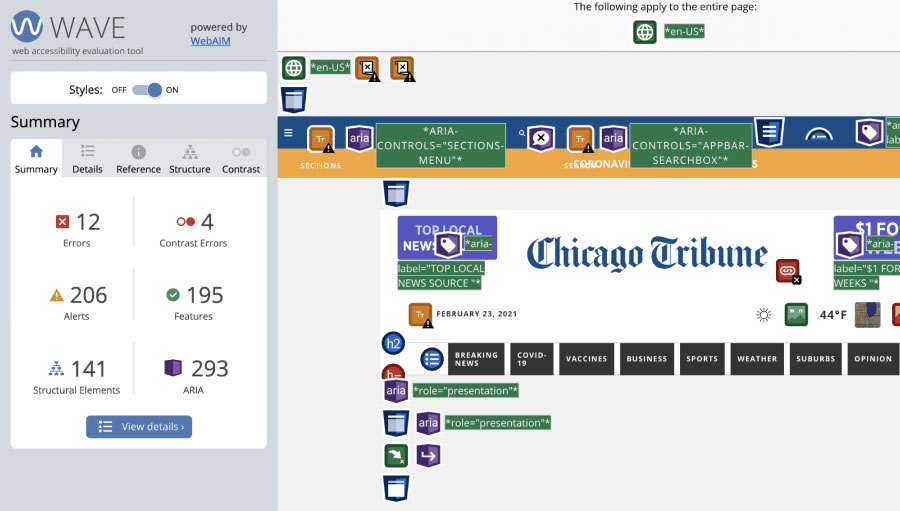Click the WAVE logo
Screen dimensions: 900x511
[68, 27]
